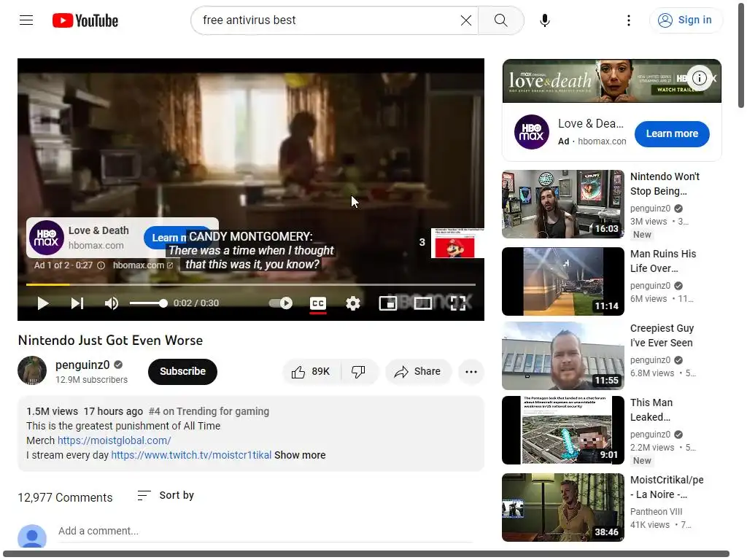Open the hamburger guide menu

coord(26,20)
